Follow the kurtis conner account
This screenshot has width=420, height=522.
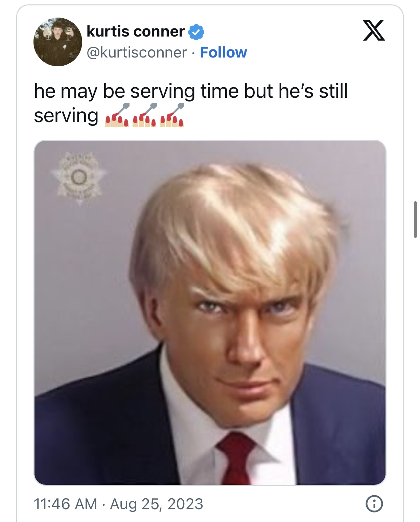point(224,52)
